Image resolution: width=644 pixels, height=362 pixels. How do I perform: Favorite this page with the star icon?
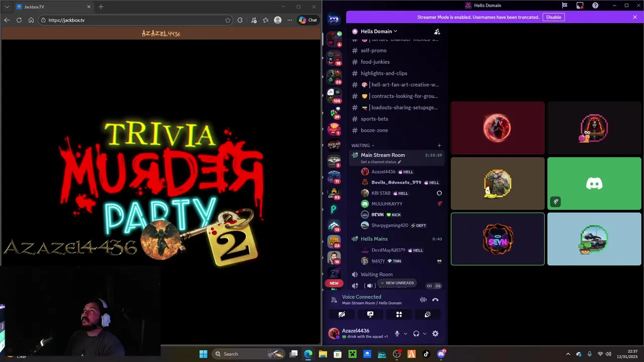tap(228, 20)
